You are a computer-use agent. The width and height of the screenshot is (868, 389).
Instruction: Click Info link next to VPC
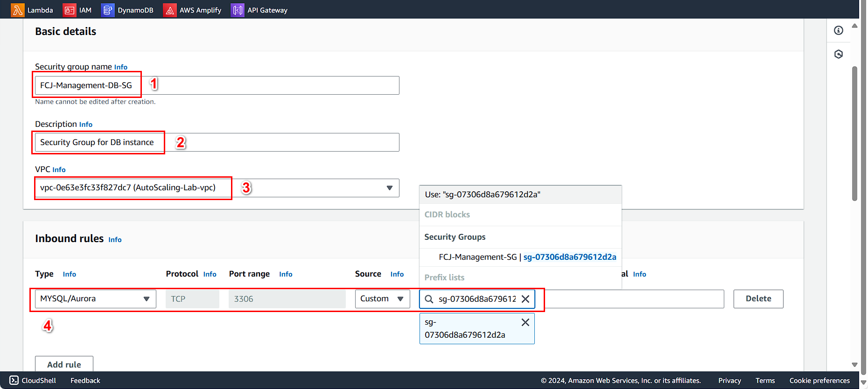click(59, 170)
